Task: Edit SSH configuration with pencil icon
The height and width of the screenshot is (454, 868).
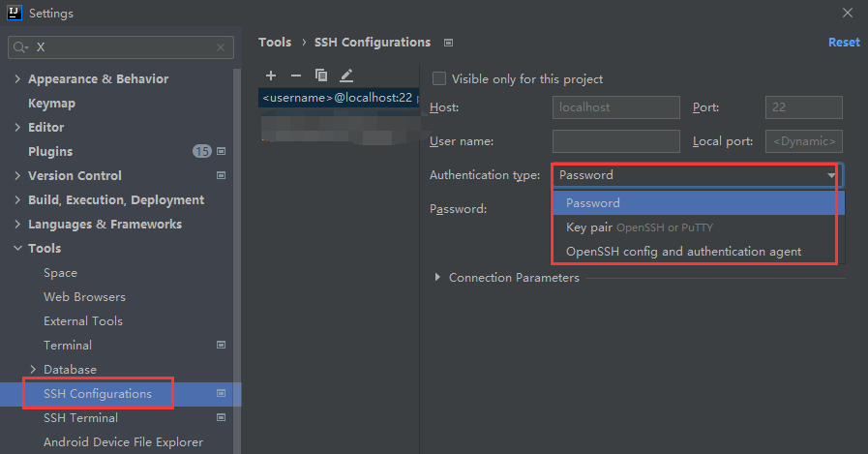Action: pyautogui.click(x=346, y=76)
